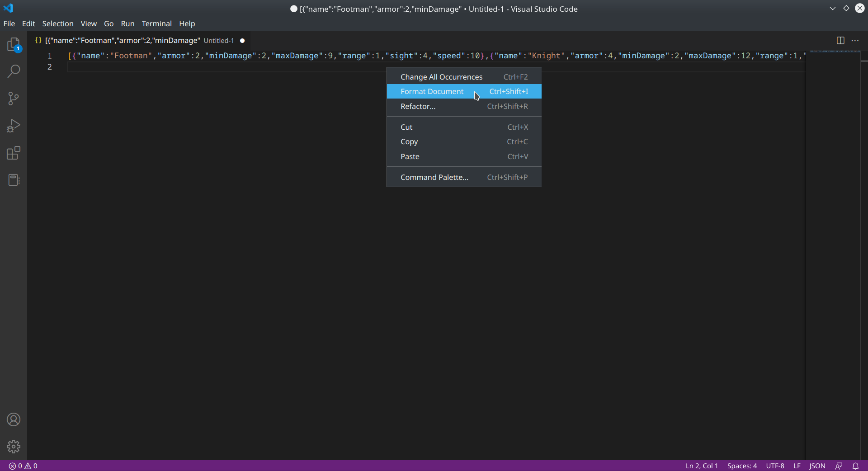The height and width of the screenshot is (471, 868).
Task: Open the Terminal menu
Action: 157,24
